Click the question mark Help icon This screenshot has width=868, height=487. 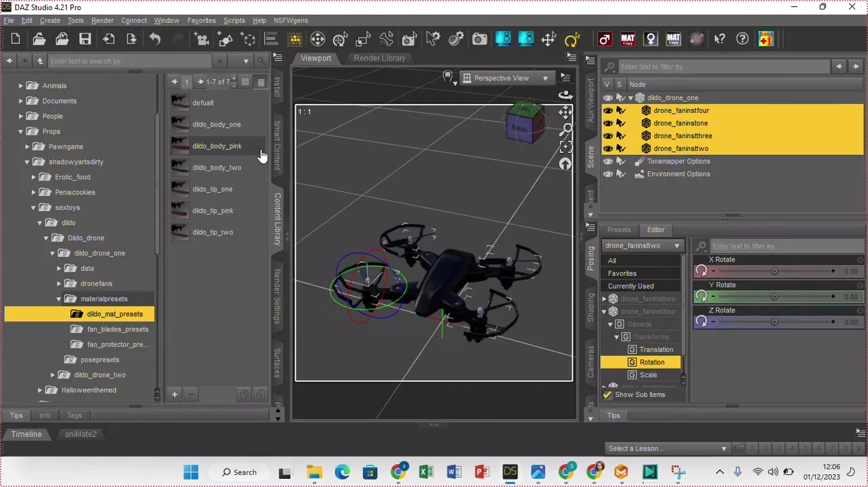click(x=743, y=39)
